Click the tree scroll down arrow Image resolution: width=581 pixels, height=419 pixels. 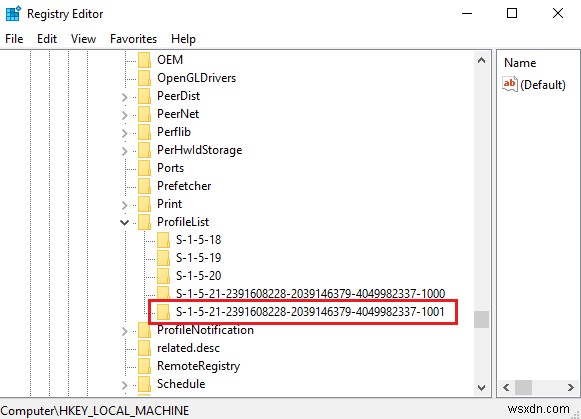tap(481, 388)
